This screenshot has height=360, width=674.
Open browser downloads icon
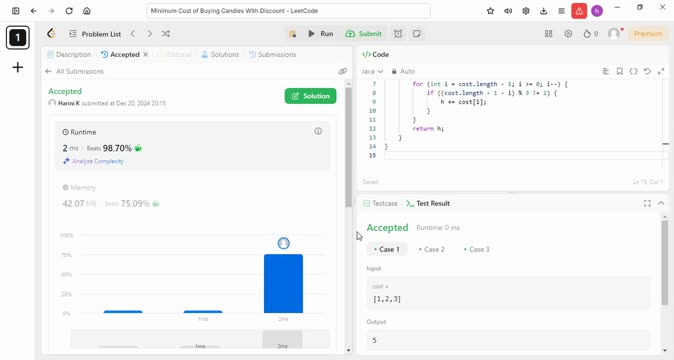[x=543, y=11]
